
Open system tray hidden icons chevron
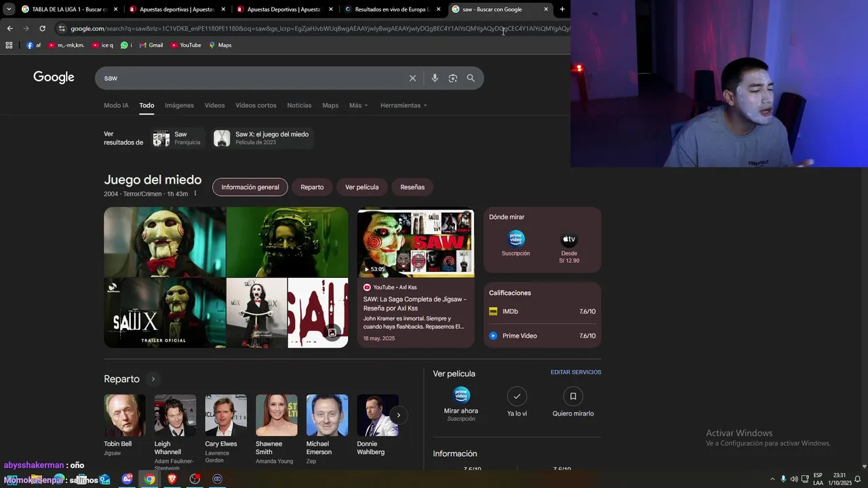click(x=772, y=479)
